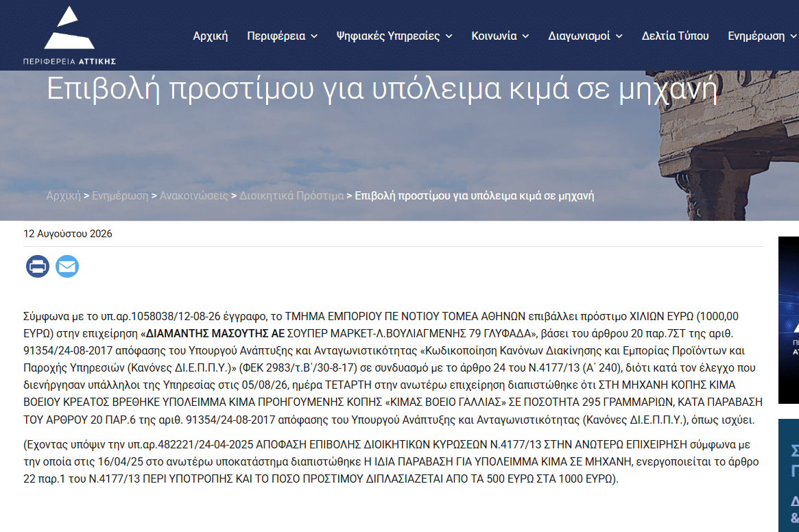
Task: Expand the chevron next to Ενημέρωση in the navbar
Action: coord(794,36)
